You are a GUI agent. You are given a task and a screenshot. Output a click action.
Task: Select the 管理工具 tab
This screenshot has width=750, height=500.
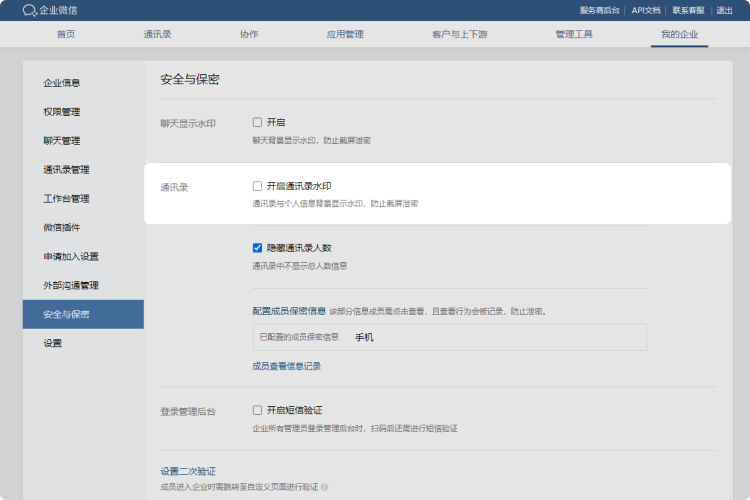pos(574,34)
